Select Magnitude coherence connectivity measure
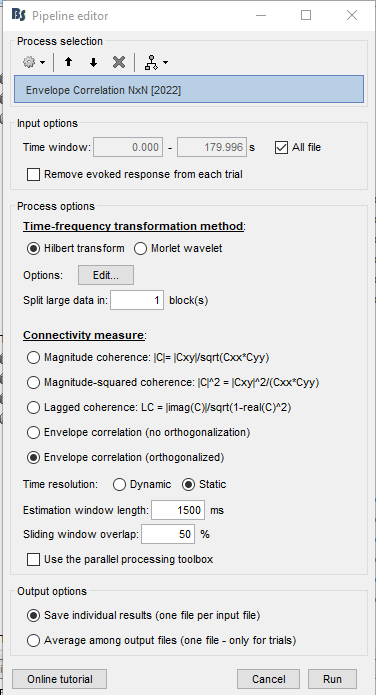Screen dimensions: 376x695 click(33, 357)
